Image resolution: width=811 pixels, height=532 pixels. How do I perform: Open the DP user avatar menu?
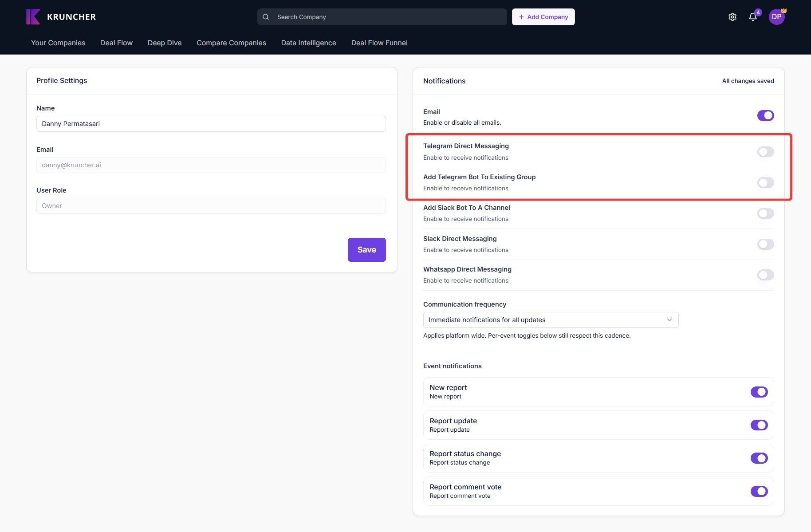coord(776,17)
